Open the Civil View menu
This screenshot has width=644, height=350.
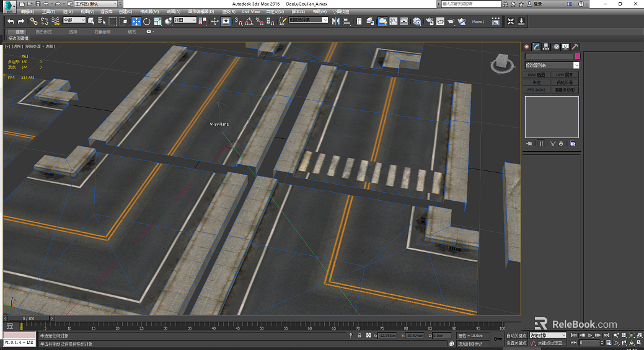coord(250,12)
